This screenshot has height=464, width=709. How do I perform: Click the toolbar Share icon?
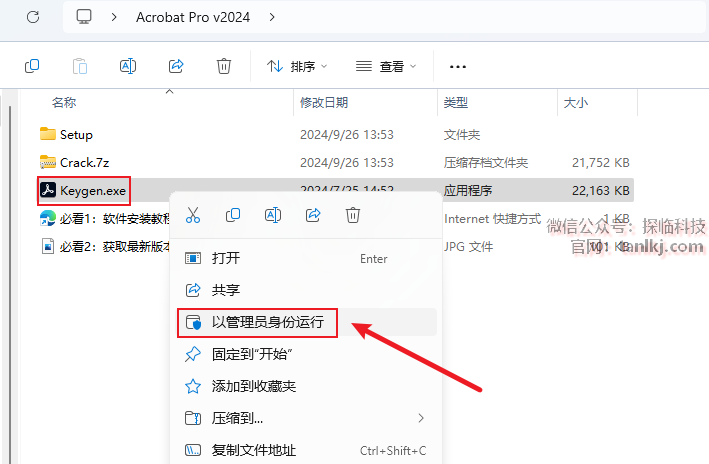[176, 66]
